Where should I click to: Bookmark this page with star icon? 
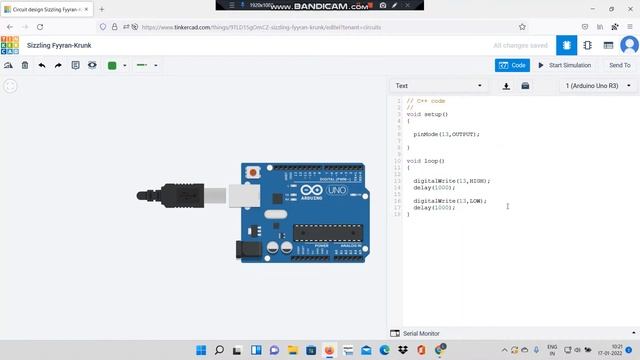[522, 27]
